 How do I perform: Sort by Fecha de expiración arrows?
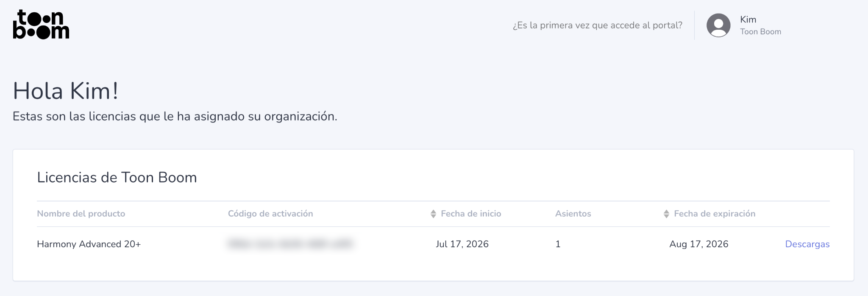pos(666,214)
